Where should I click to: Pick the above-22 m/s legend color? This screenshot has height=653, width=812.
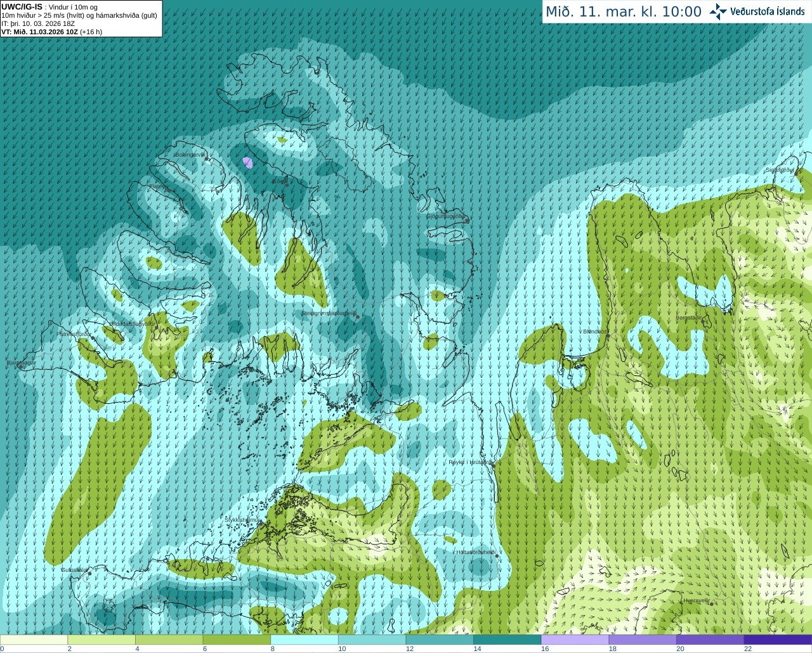pos(778,640)
